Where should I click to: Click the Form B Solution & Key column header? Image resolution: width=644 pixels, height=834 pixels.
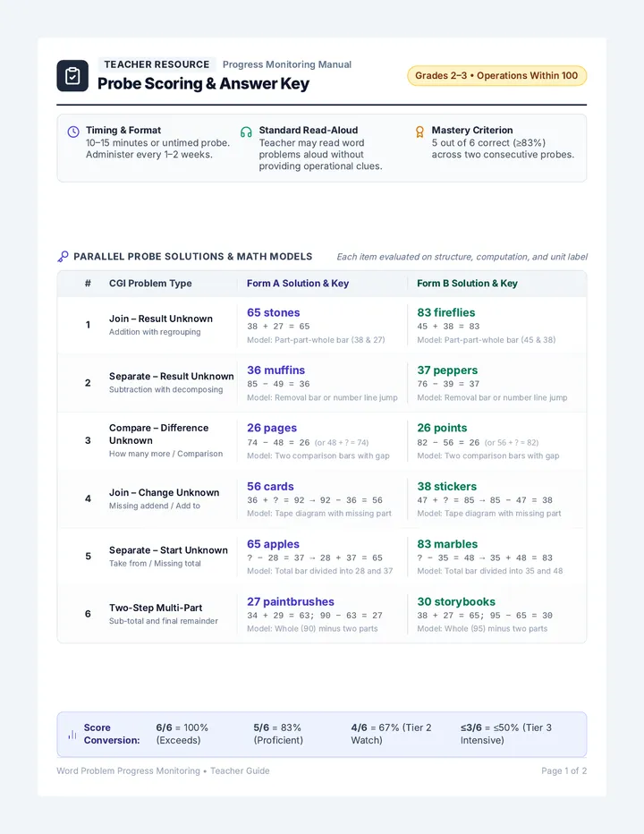coord(467,284)
